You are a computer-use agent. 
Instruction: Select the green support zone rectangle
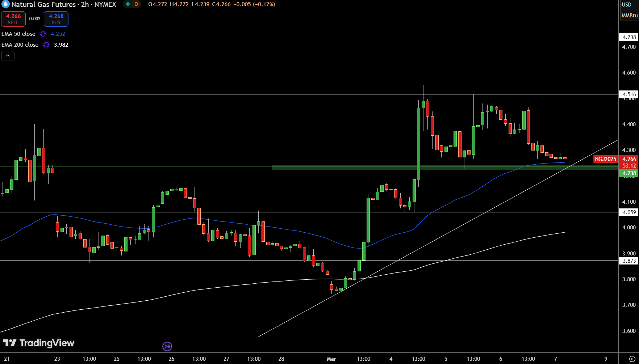(x=445, y=168)
